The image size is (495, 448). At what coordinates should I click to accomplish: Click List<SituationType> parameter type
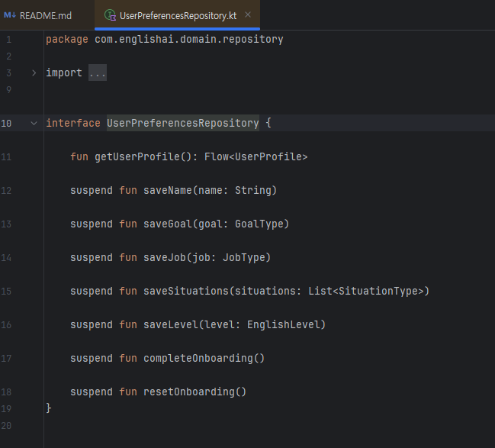point(366,291)
